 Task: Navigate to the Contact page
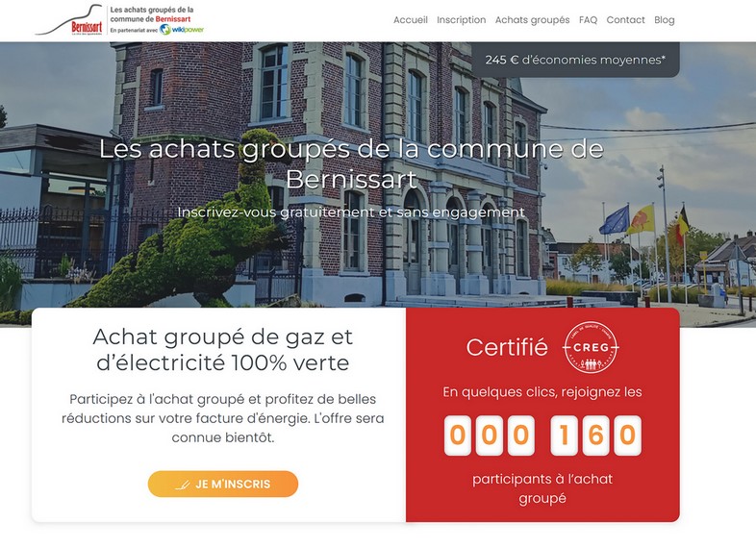625,20
